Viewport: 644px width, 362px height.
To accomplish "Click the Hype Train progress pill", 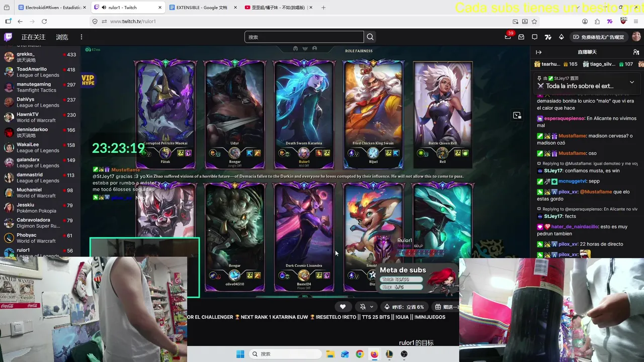I will click(404, 307).
